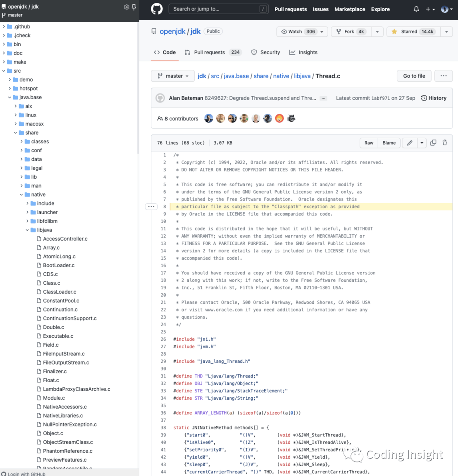This screenshot has height=476, width=458.
Task: Click the 8 contributors link
Action: 178,119
